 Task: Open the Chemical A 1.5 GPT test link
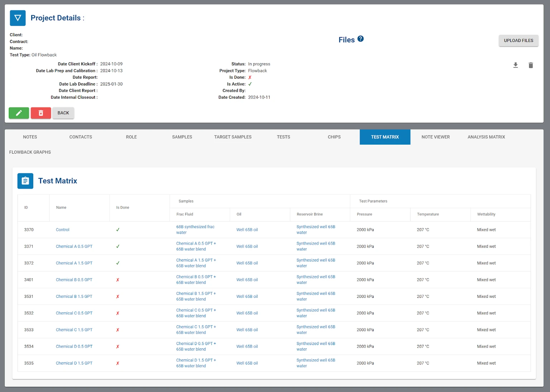click(x=74, y=263)
